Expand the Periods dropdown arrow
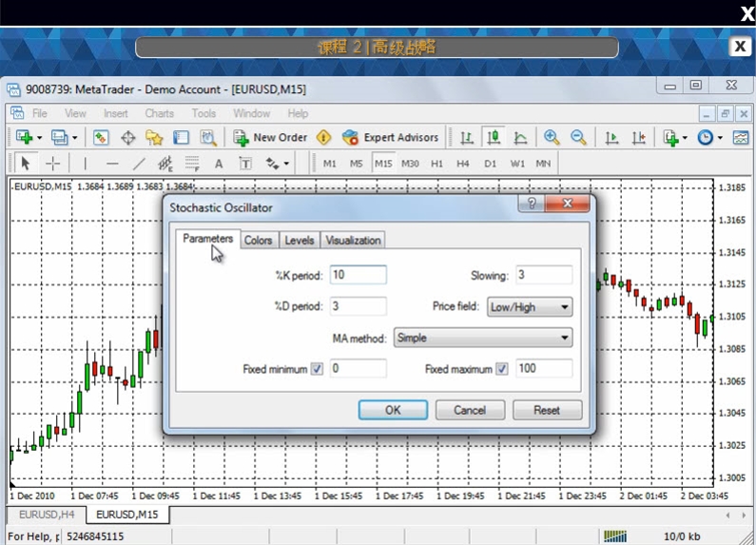Viewport: 756px width, 545px height. pos(720,138)
